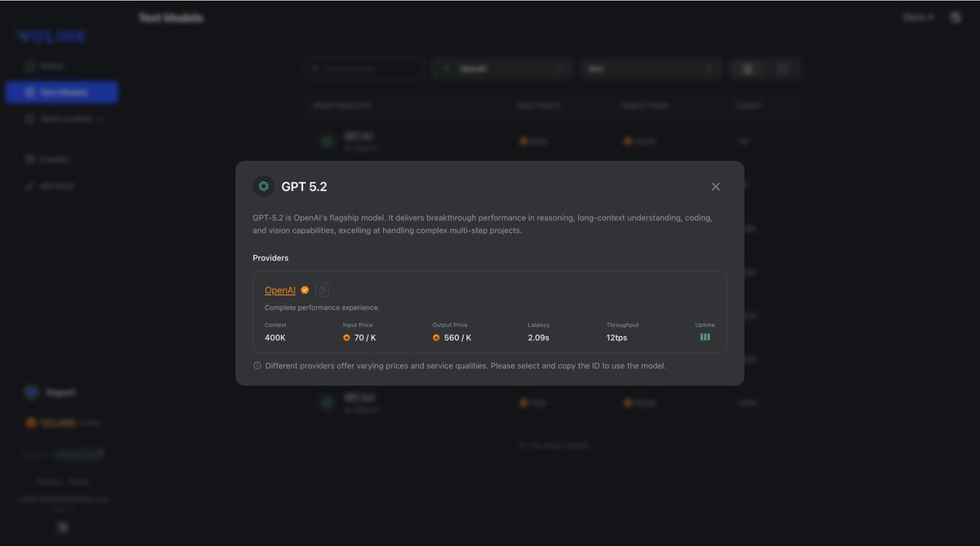Click the 12tps throughput value

point(617,338)
